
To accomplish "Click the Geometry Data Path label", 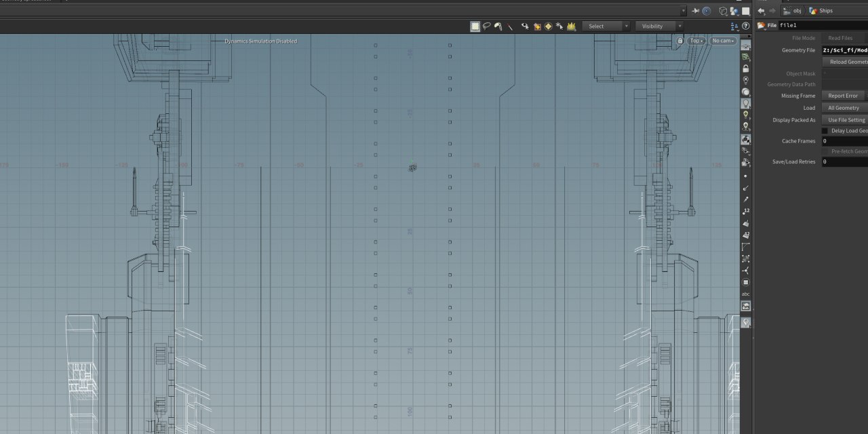I will (791, 85).
